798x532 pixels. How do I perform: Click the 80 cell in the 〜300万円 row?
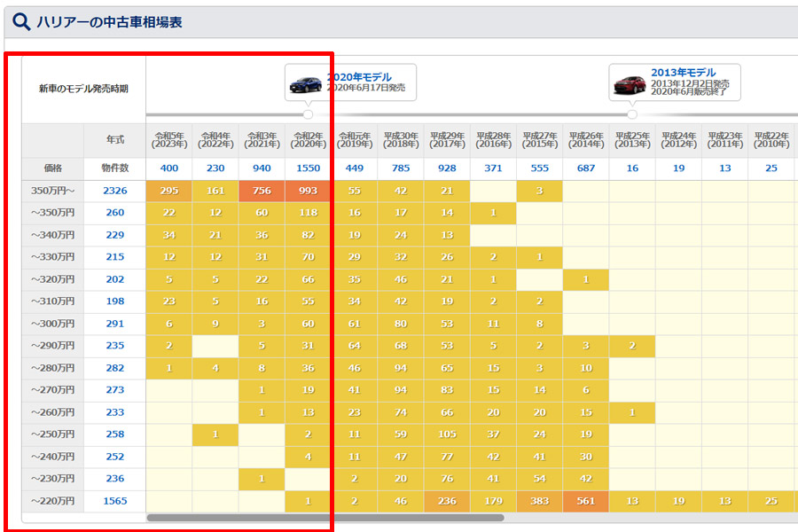pos(401,324)
